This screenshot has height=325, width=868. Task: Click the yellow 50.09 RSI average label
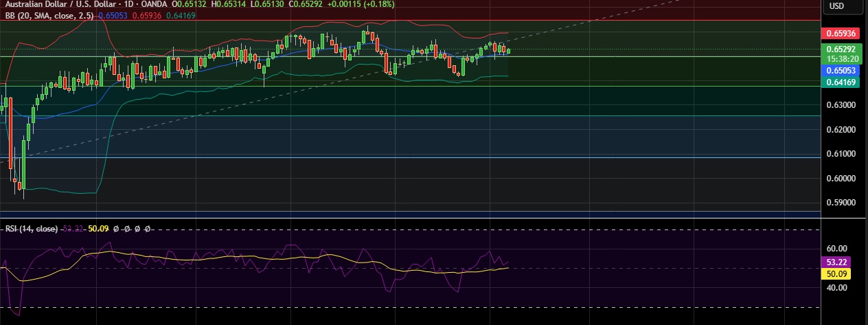[x=838, y=274]
